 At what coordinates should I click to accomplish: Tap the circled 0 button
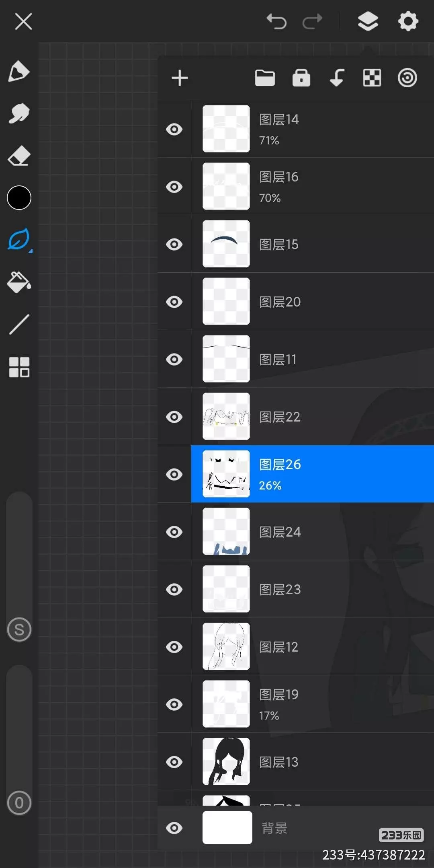click(19, 803)
